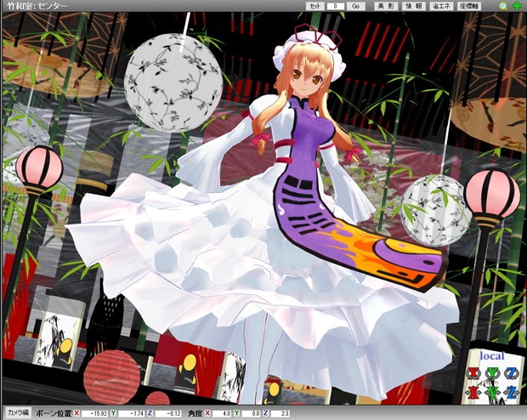This screenshot has width=527, height=420.
Task: Toggle the local coordinate mode label
Action: point(492,356)
